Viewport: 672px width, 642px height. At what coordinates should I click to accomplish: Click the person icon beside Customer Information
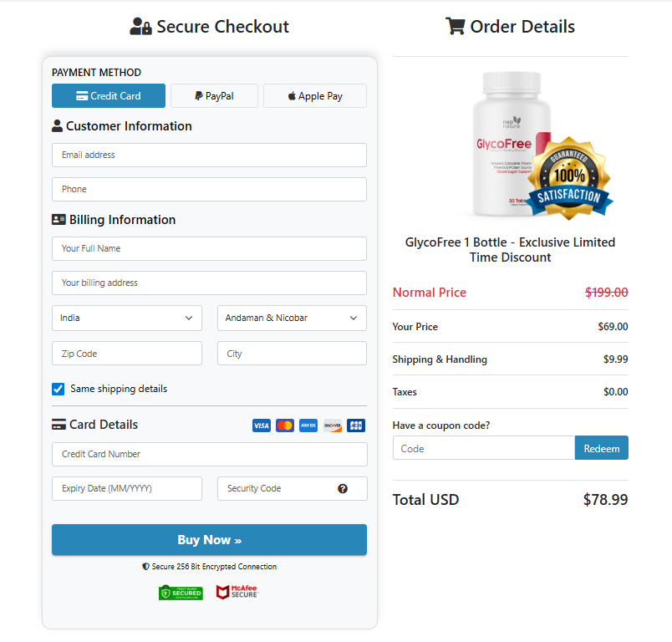56,125
